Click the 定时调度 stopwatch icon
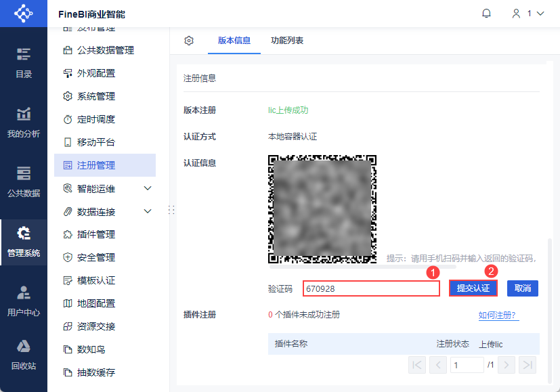Screen dimensions: 560x392 click(68, 119)
